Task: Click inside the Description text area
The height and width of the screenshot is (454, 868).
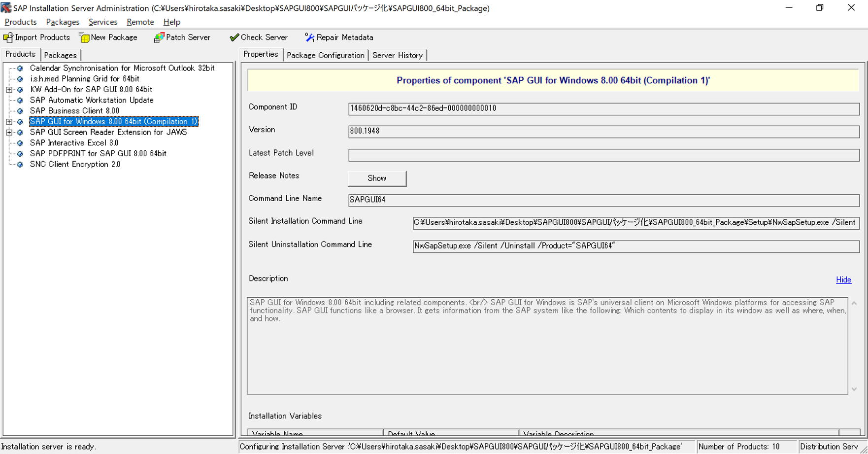Action: coord(547,346)
